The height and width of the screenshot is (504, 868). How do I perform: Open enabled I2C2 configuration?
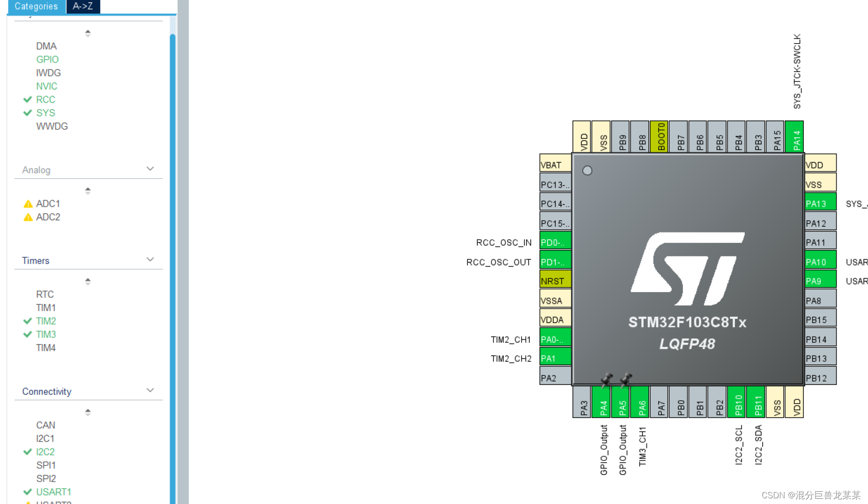[45, 452]
